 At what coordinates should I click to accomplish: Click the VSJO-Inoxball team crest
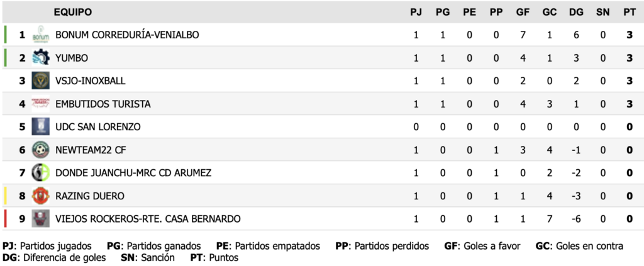tap(40, 81)
